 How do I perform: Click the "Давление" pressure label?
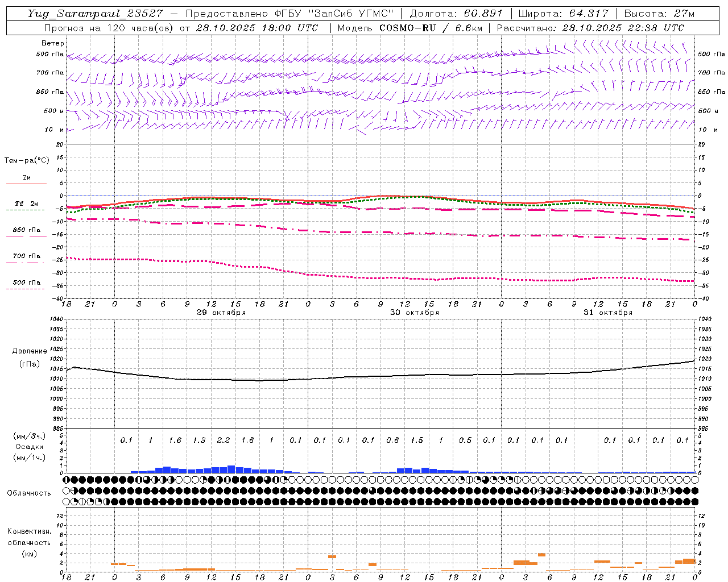tap(30, 351)
